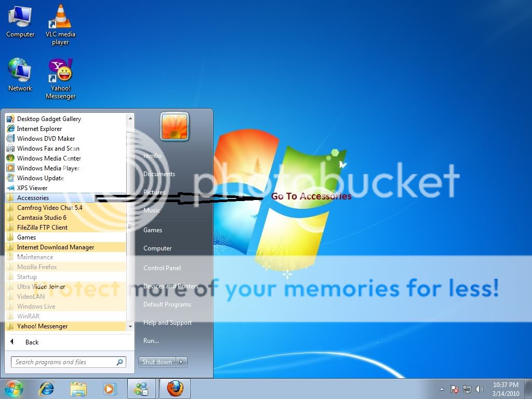Open the Shut down options arrow

tap(181, 362)
